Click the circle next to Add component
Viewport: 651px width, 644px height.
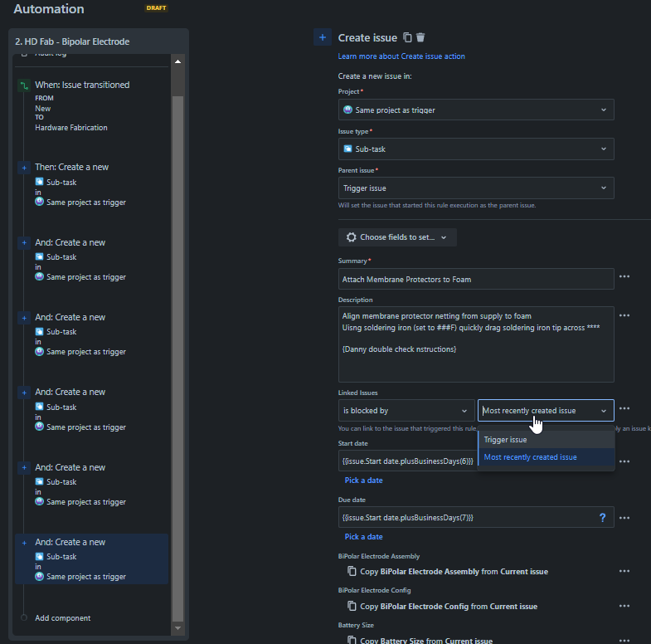coord(24,617)
